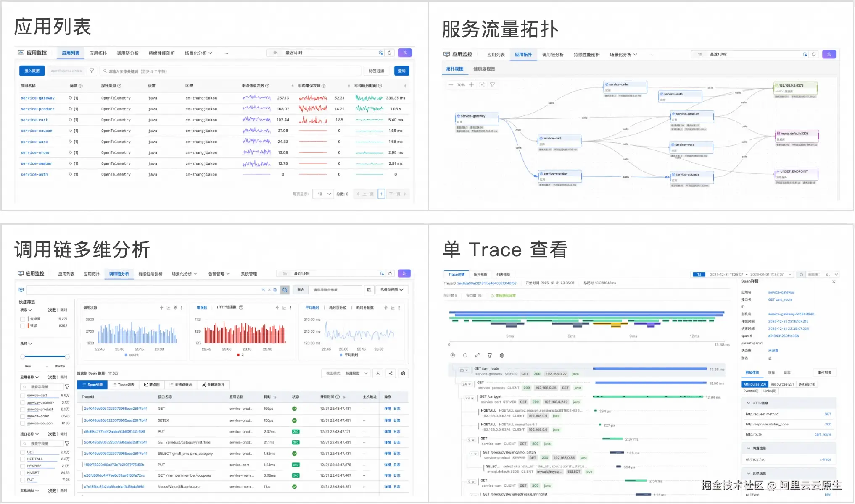Click the expand fullscreen arrows icon in the trace view
The width and height of the screenshot is (855, 504).
(x=477, y=355)
